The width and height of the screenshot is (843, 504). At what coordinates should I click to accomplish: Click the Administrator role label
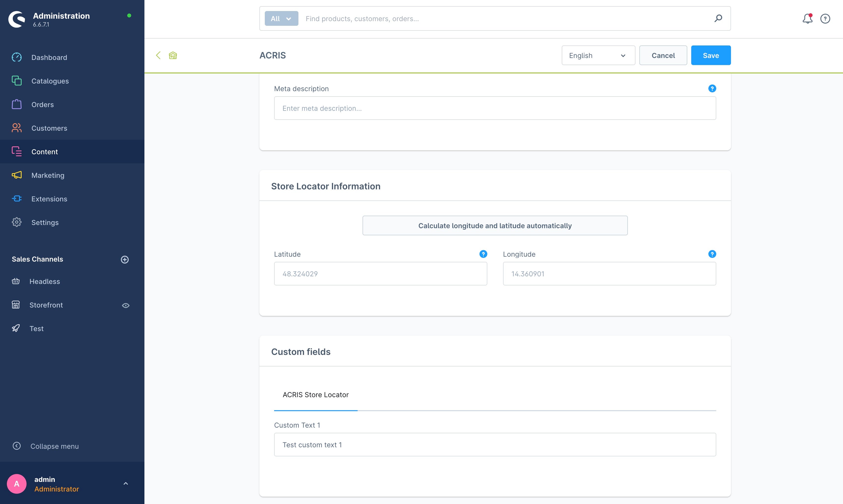point(56,489)
